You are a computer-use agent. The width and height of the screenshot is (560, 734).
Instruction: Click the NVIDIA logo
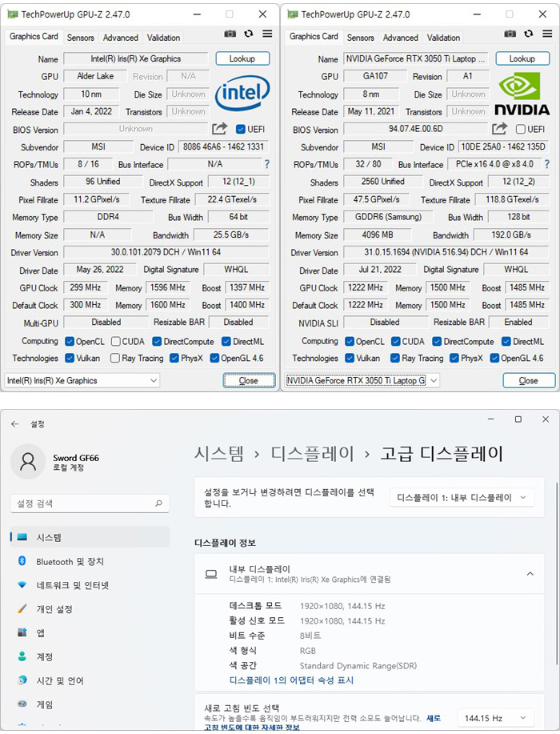522,94
